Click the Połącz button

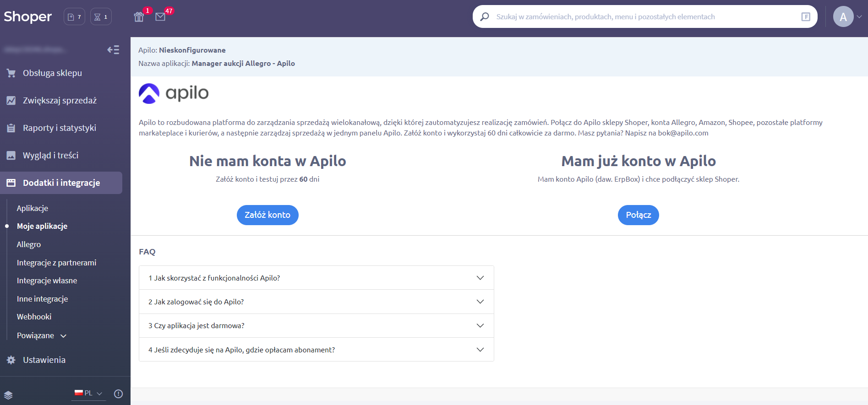point(639,215)
